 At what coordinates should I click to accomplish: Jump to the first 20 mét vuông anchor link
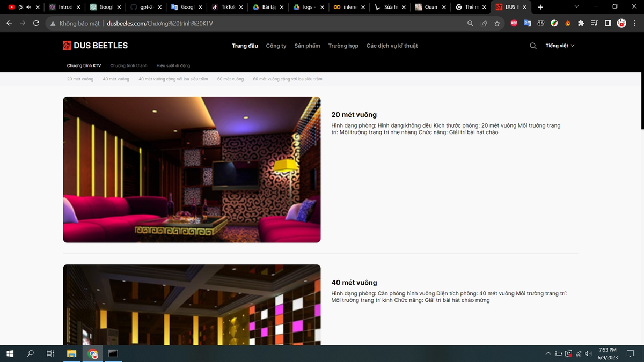80,79
